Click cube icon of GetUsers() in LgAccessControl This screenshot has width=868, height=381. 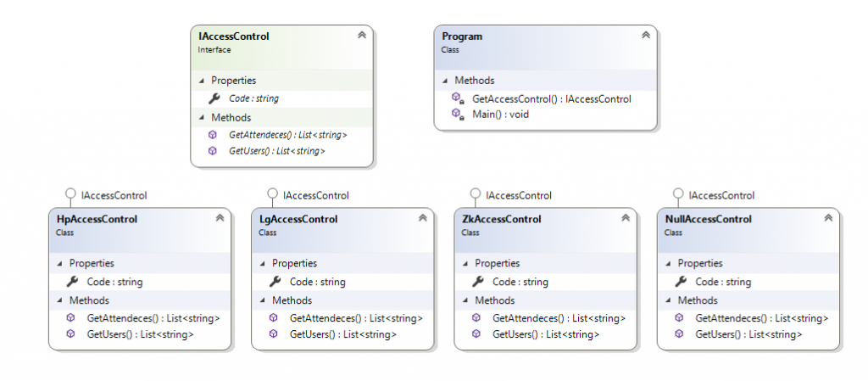[274, 334]
